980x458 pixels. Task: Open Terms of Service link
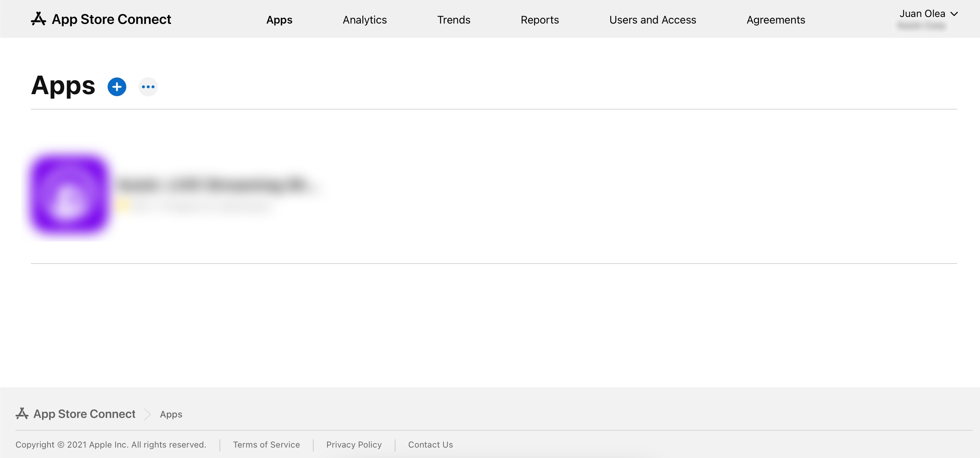pos(266,444)
